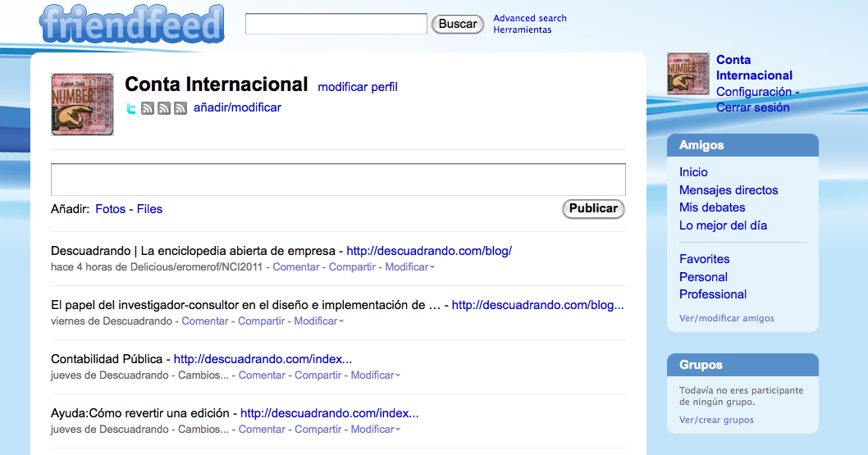Open Ayuda:Cómo revertir una edición link
The height and width of the screenshot is (455, 868).
coord(329,413)
